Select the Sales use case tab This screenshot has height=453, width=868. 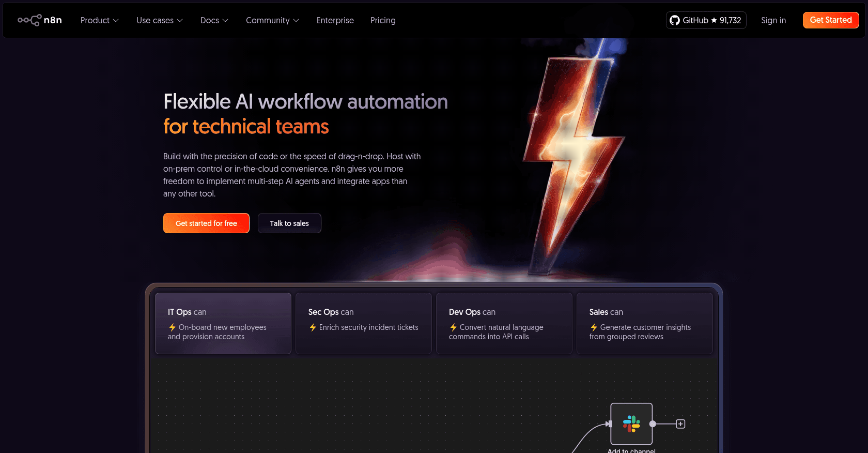pyautogui.click(x=644, y=323)
